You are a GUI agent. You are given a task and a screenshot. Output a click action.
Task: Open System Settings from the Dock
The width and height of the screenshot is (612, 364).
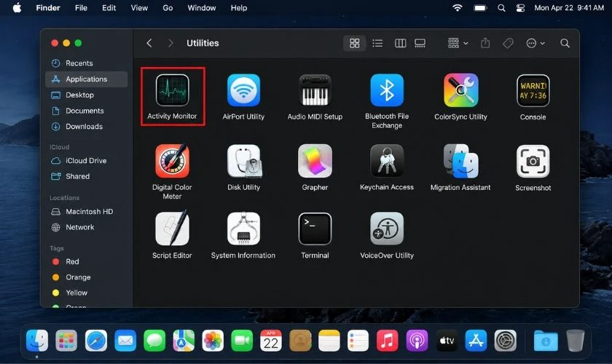pos(506,341)
